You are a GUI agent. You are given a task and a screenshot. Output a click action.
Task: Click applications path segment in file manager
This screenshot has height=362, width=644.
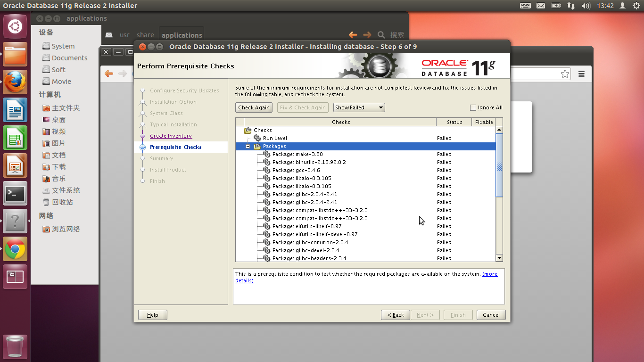(x=182, y=35)
